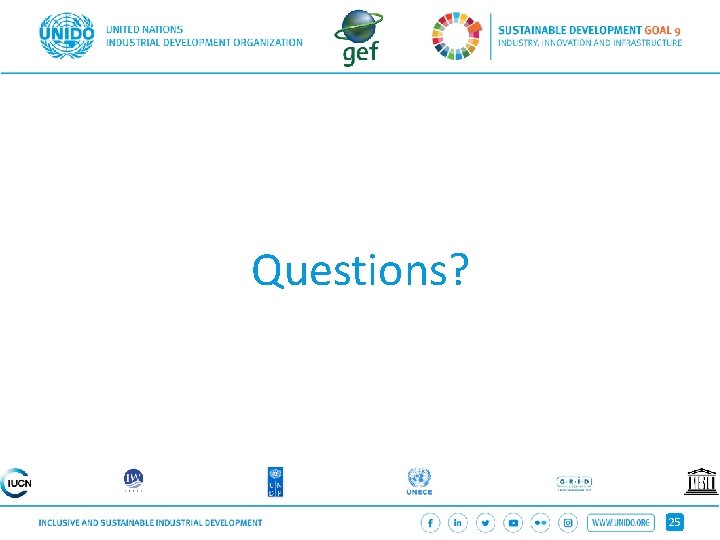
Task: Click United Nations Industrial Development Organization text
Action: 204,36
